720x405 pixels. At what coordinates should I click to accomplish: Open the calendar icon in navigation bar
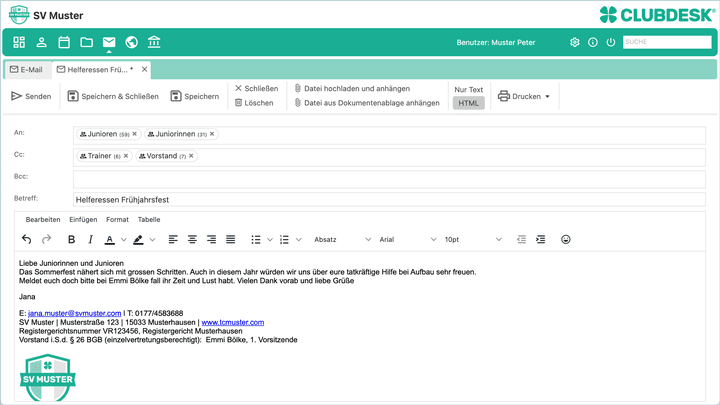[x=64, y=42]
